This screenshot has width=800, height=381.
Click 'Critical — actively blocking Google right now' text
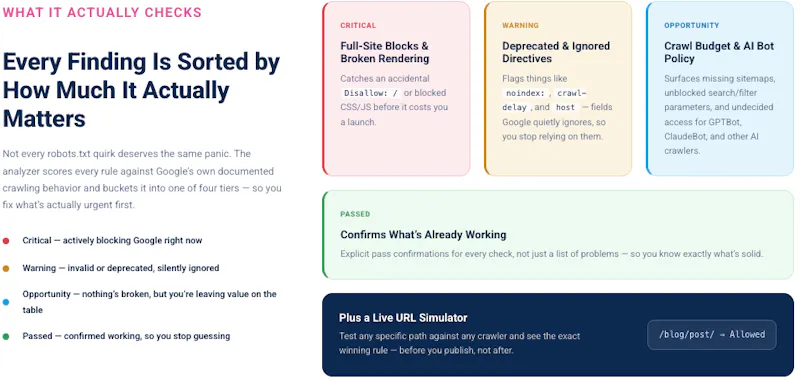coord(112,240)
